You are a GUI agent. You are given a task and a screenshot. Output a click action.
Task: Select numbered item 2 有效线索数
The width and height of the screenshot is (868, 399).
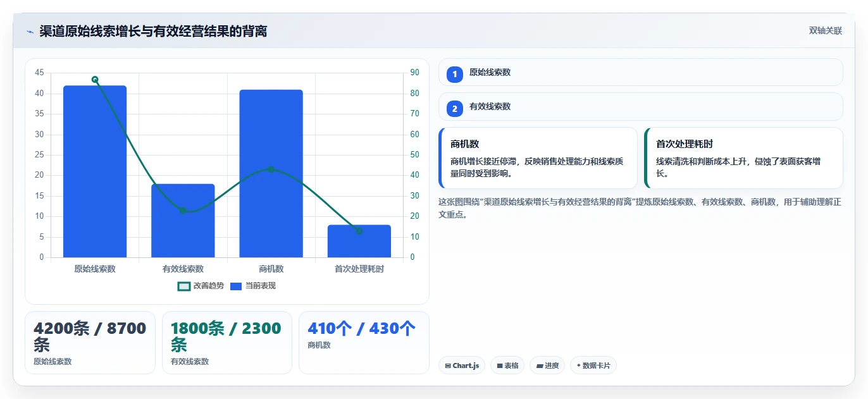pyautogui.click(x=640, y=106)
